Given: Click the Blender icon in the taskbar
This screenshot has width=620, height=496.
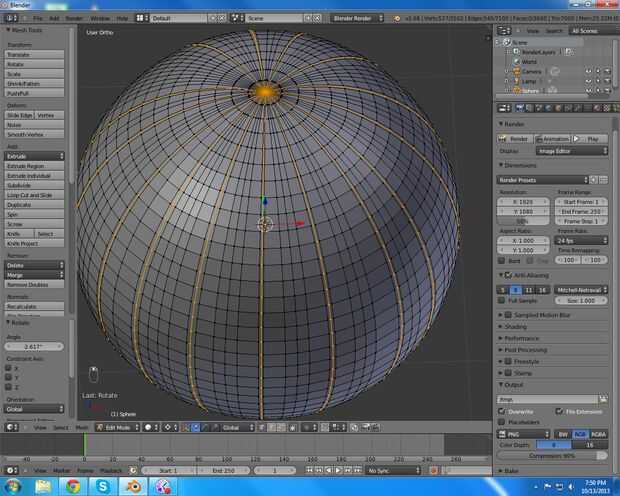Looking at the screenshot, I should point(134,486).
